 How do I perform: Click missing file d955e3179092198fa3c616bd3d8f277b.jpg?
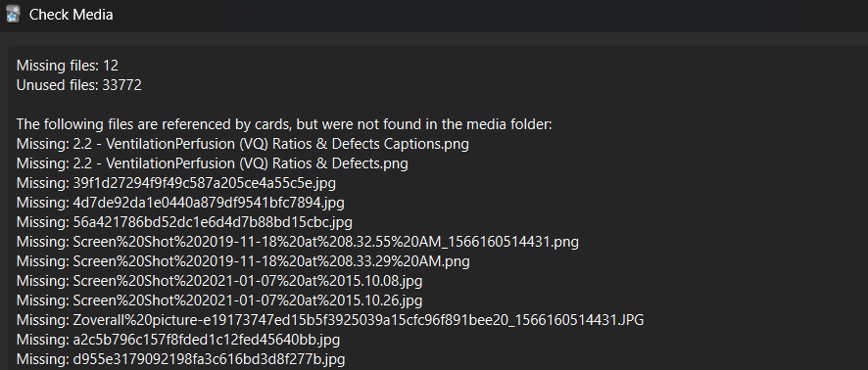coord(180,359)
